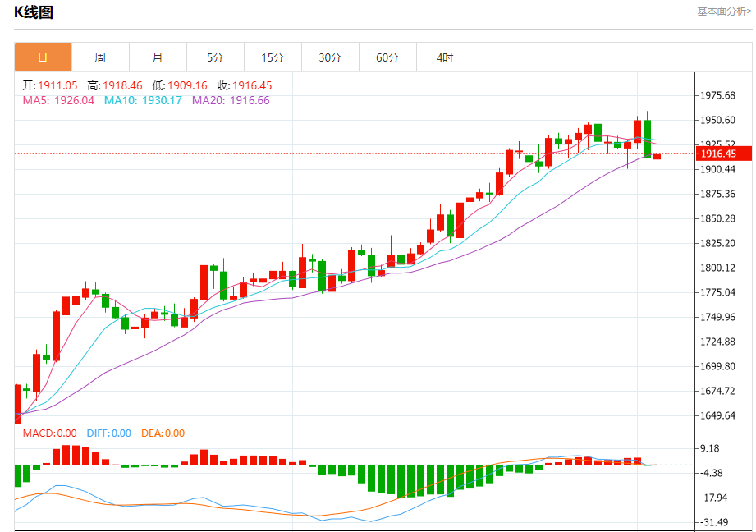Open the 60分 interval tab
The height and width of the screenshot is (532, 756).
tap(387, 57)
